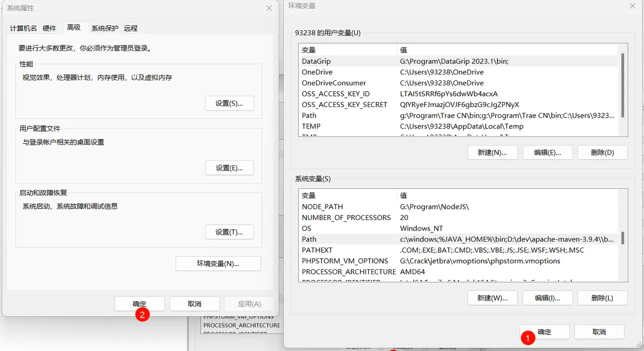The image size is (644, 351).
Task: Cancel the 环境变量 dialog
Action: coord(599,332)
